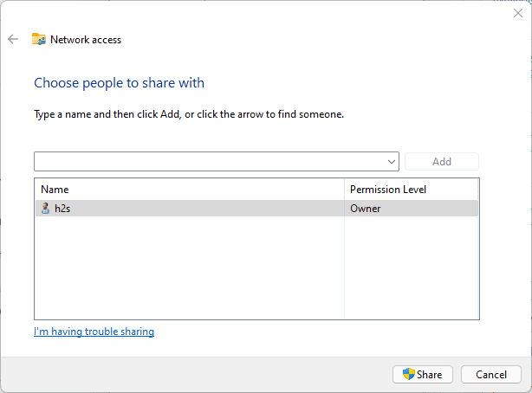This screenshot has width=532, height=393.
Task: Go back using the left arrow
Action: (x=13, y=39)
